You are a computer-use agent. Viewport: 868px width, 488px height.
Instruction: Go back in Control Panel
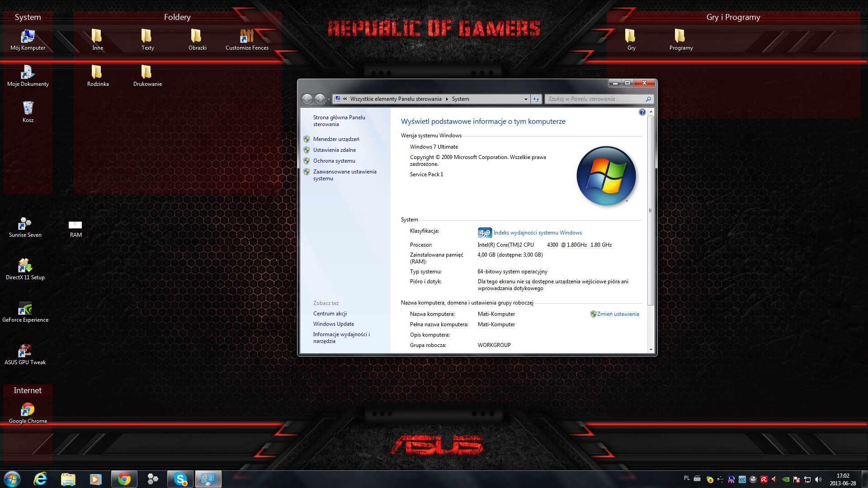(x=307, y=99)
